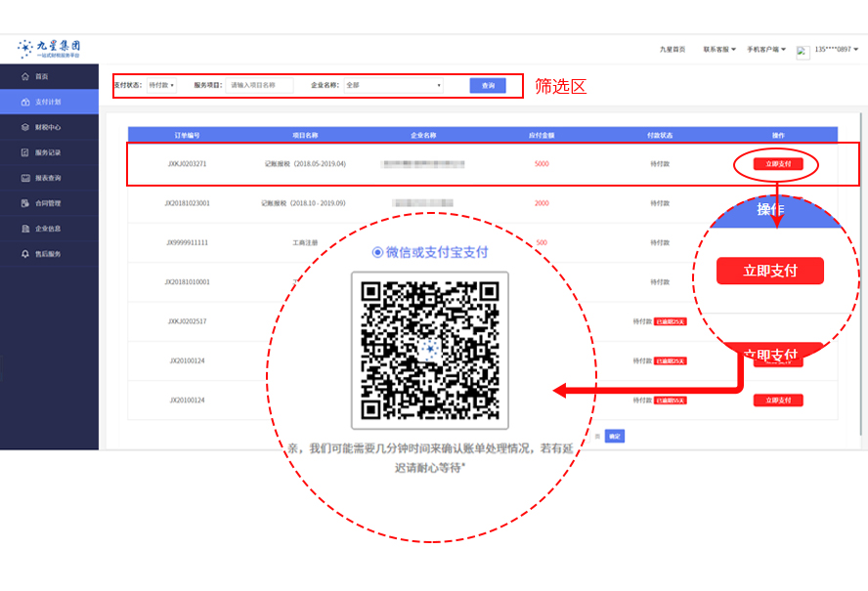Click 已逾期25天 badge in JXKJ0202517 row
The height and width of the screenshot is (591, 868).
click(x=671, y=321)
